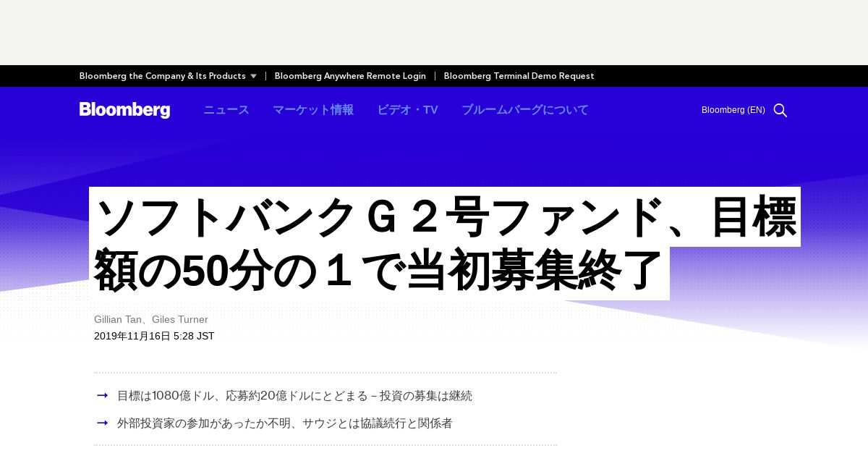Image resolution: width=868 pixels, height=456 pixels.
Task: Click the author name Giles Turner
Action: pos(180,319)
